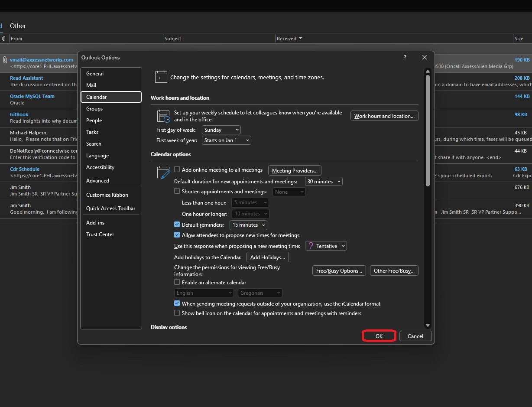Switch to the Trust Center category
Viewport: 532px width, 407px height.
[100, 234]
